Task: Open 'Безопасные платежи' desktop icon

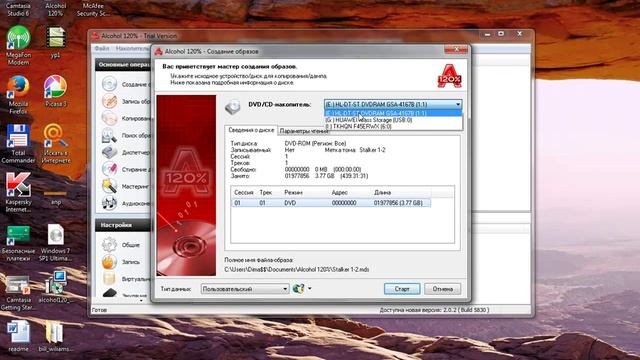Action: [18, 243]
